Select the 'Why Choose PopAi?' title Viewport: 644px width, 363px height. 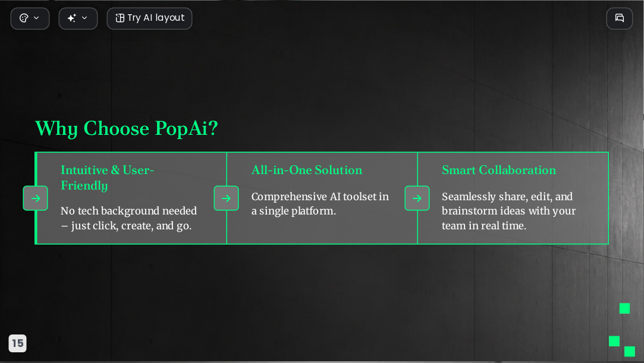(127, 128)
